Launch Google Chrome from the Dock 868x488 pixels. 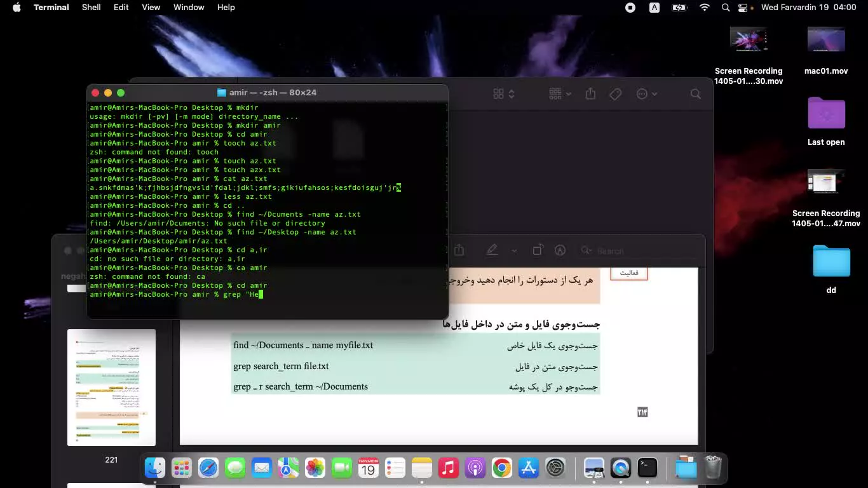[x=502, y=468]
